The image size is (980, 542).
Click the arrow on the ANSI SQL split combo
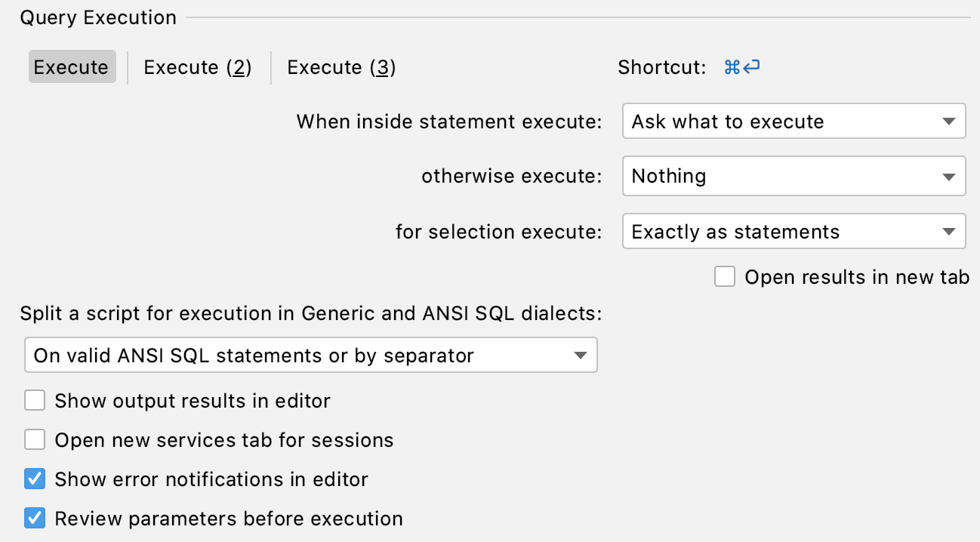580,356
